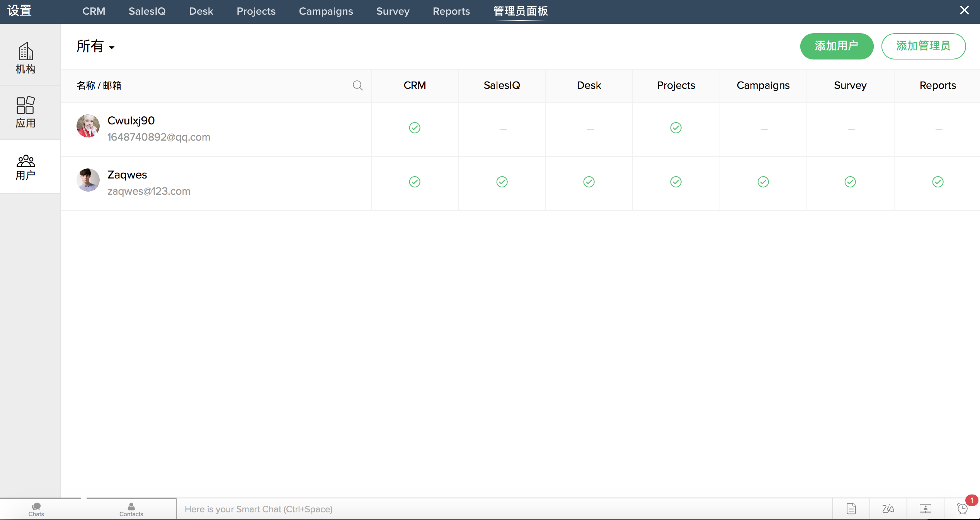Click the search magnifier in name column

point(357,85)
